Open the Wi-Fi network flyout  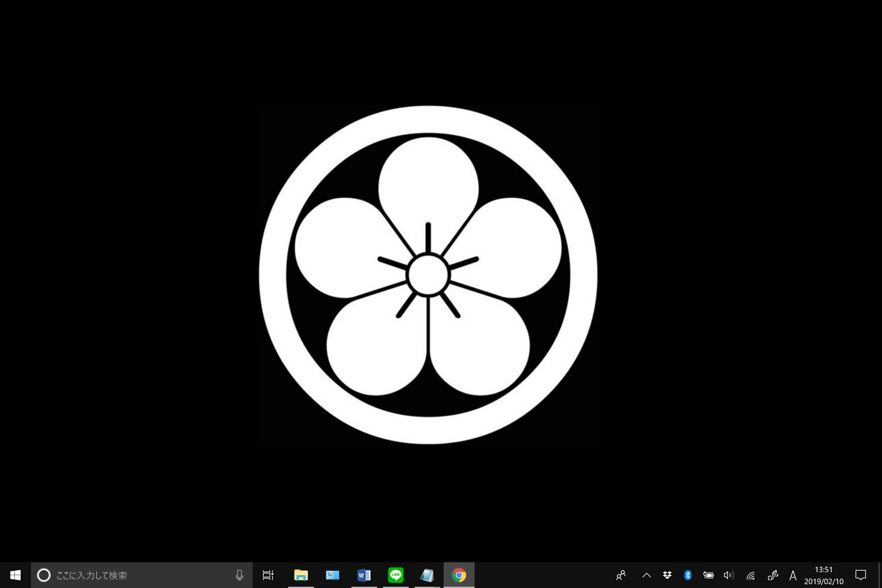point(750,575)
